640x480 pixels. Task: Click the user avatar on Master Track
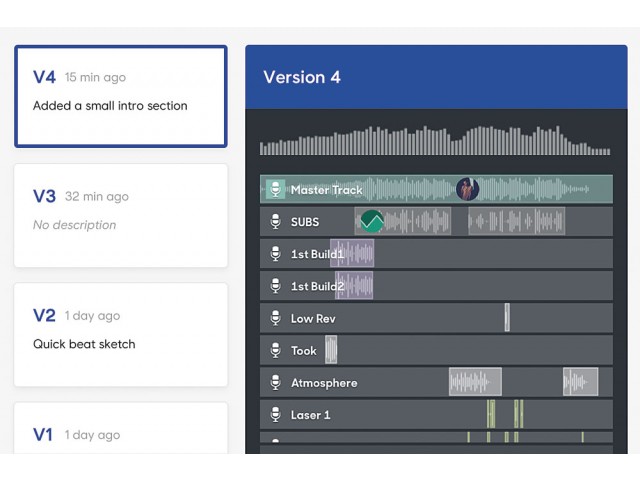(467, 189)
